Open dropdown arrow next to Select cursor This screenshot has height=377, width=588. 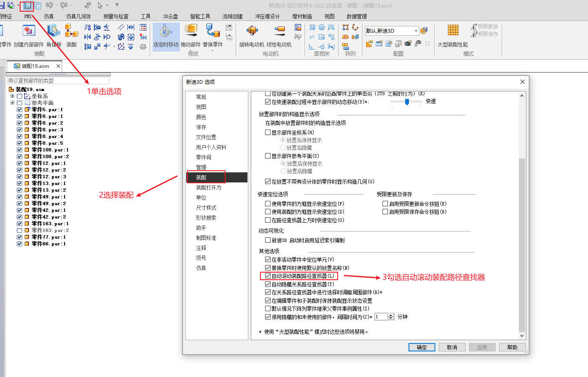tap(107, 5)
